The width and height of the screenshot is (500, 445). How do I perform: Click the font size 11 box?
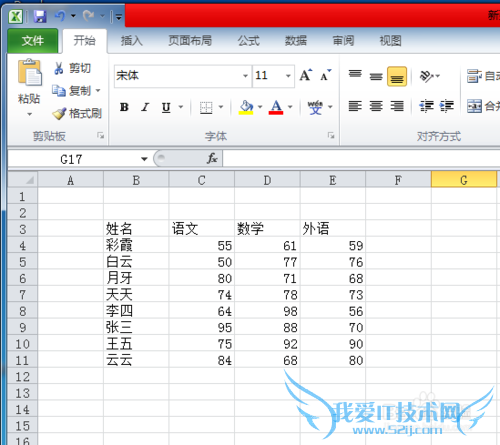268,76
